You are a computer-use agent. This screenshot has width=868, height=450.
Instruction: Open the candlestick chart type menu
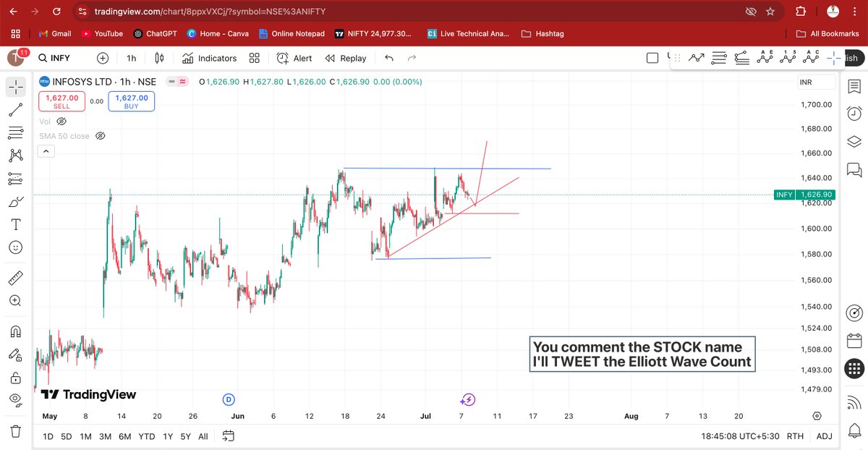[160, 58]
